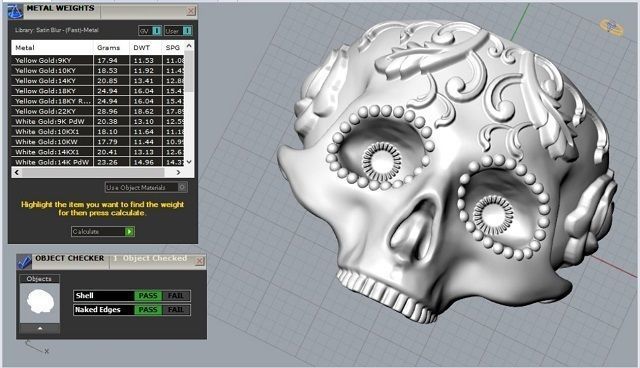Collapse the Objects thumbnail with the up arrow
Screen dimensions: 640x368
(x=40, y=328)
